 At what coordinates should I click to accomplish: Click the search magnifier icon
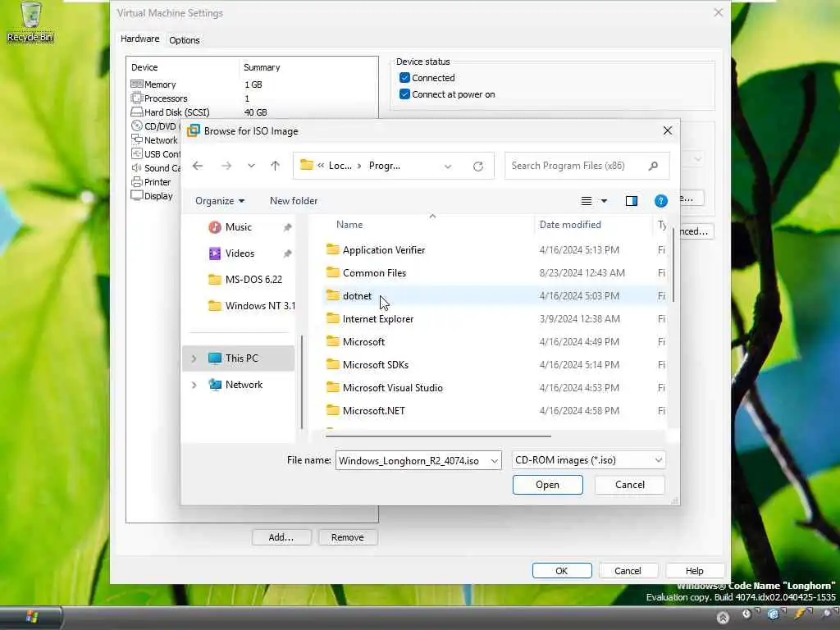coord(653,166)
